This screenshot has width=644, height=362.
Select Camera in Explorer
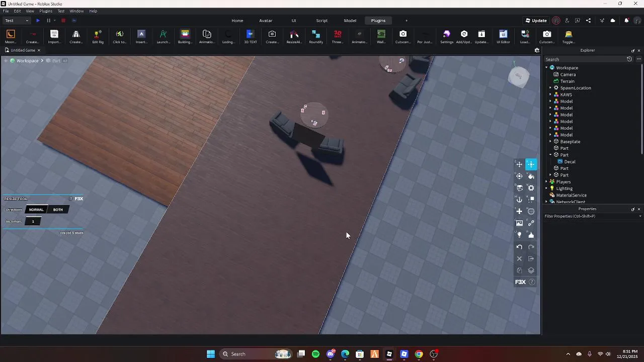(568, 74)
